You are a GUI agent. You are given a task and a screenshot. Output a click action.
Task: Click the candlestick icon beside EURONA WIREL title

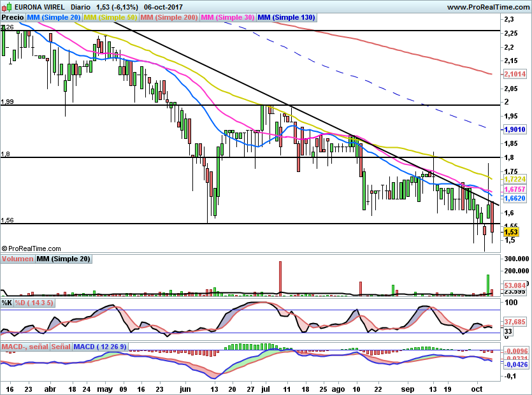coord(6,7)
